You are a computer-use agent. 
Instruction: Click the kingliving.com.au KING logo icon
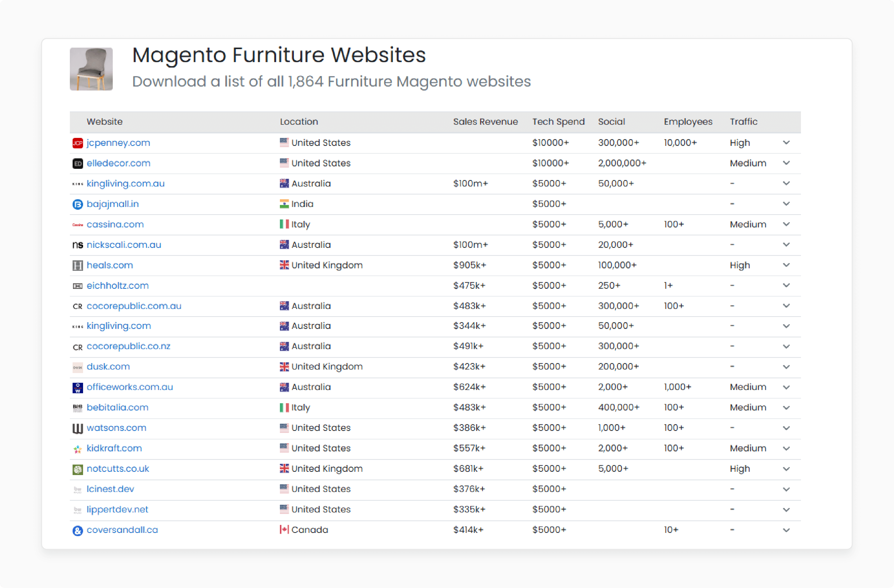point(77,184)
